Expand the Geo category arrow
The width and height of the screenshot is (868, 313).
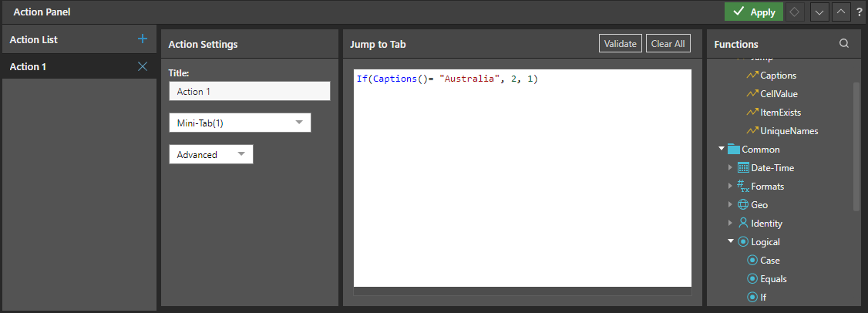[x=730, y=204]
